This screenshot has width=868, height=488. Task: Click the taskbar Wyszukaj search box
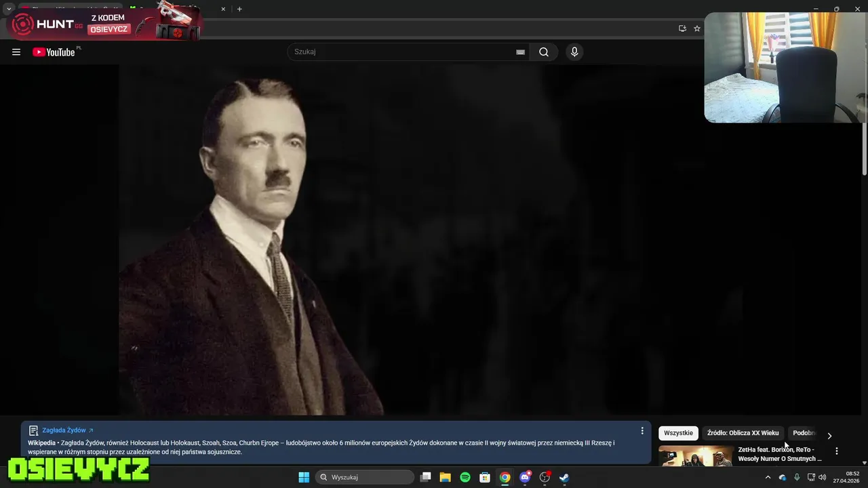pyautogui.click(x=366, y=477)
